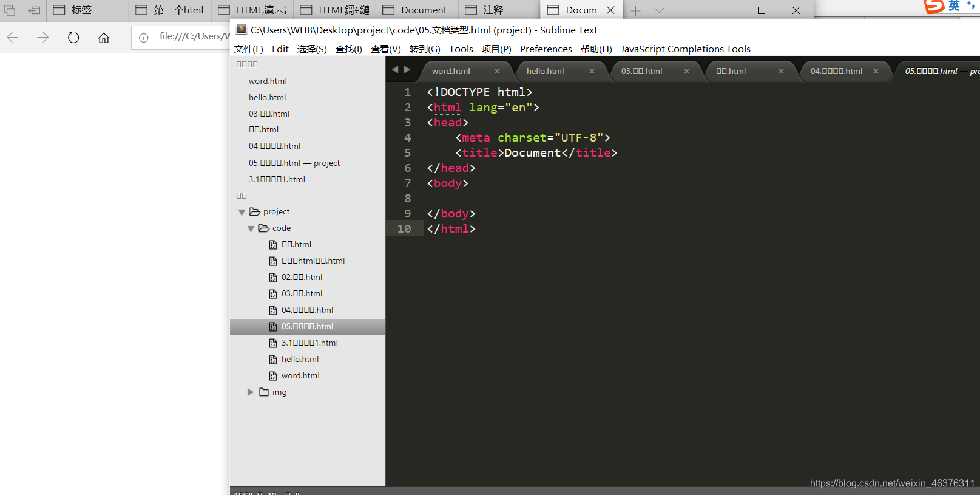Open the 查找(I) menu
The height and width of the screenshot is (495, 980).
349,49
